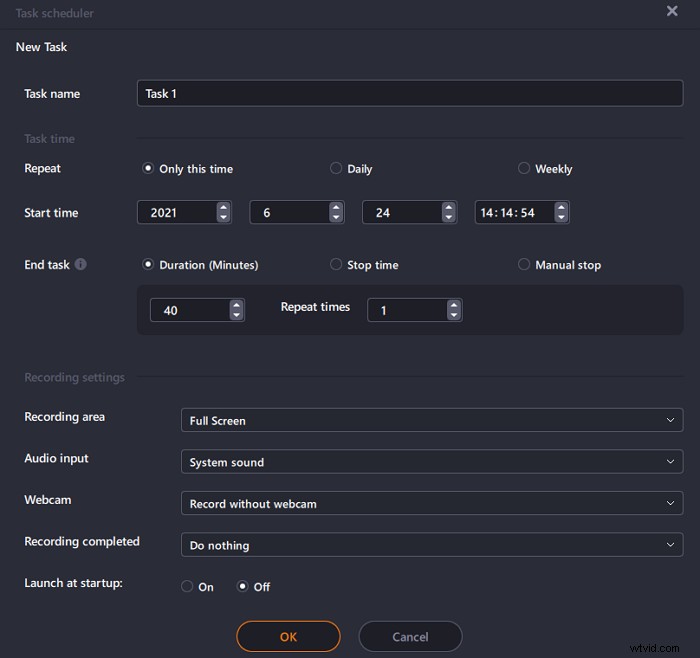
Task: Decrease the Repeat times value
Action: tap(454, 315)
